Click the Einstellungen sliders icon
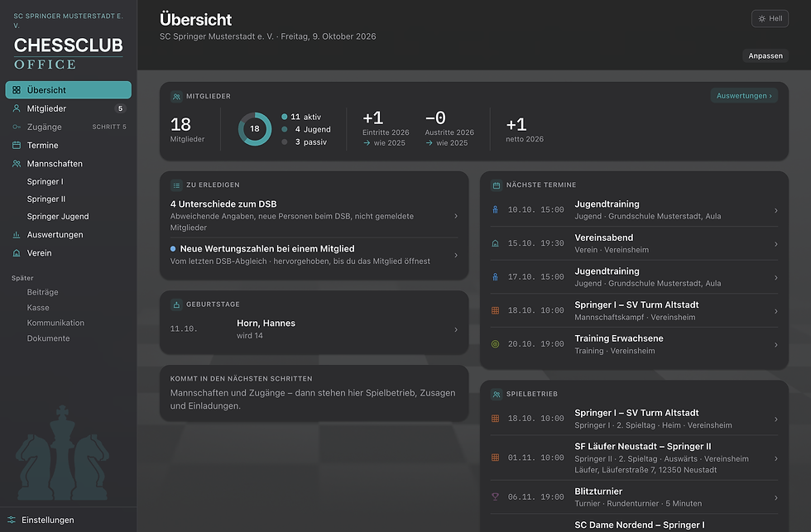The width and height of the screenshot is (811, 532). point(12,520)
